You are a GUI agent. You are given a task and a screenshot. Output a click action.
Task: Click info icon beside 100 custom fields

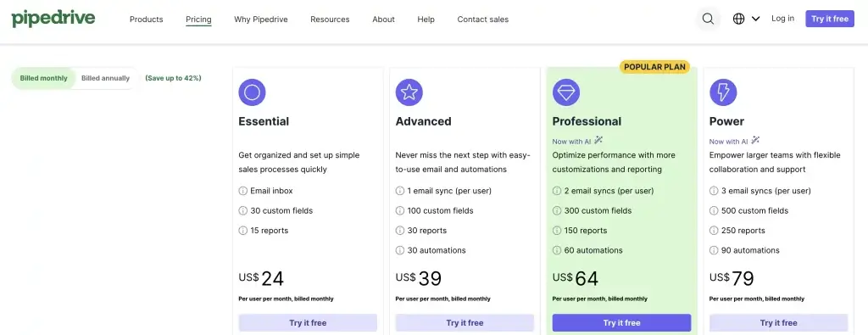point(400,211)
